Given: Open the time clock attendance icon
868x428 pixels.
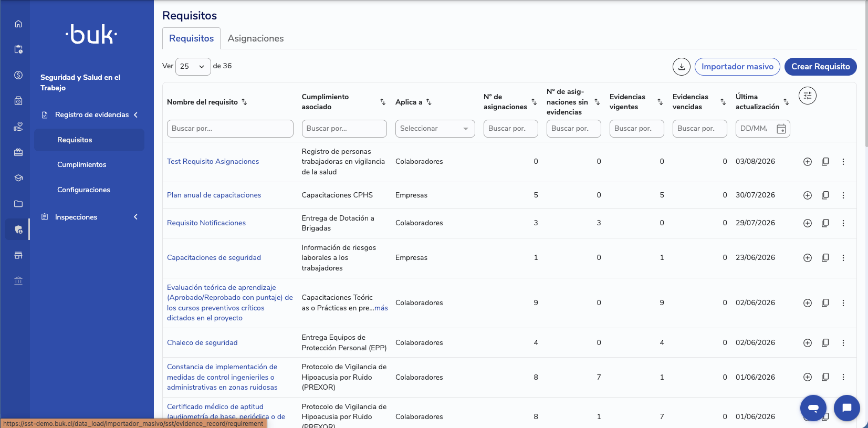Looking at the screenshot, I should (18, 101).
